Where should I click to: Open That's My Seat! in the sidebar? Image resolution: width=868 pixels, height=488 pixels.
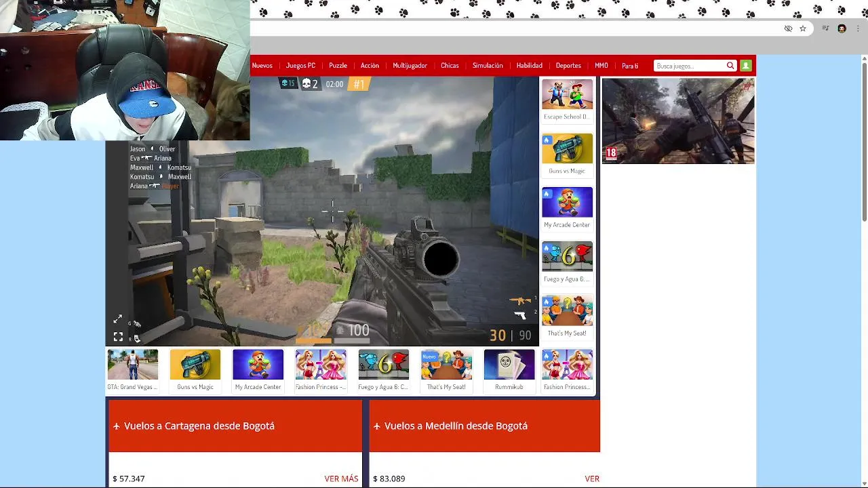point(567,311)
